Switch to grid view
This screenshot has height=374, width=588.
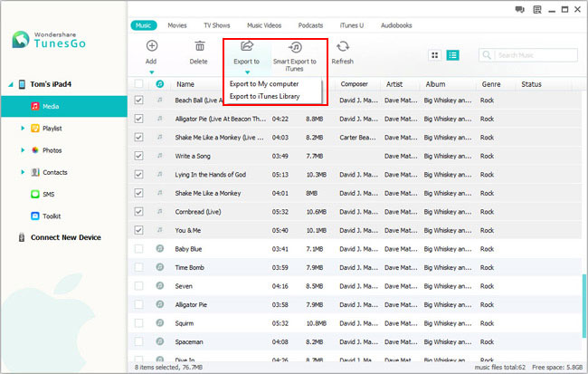434,55
